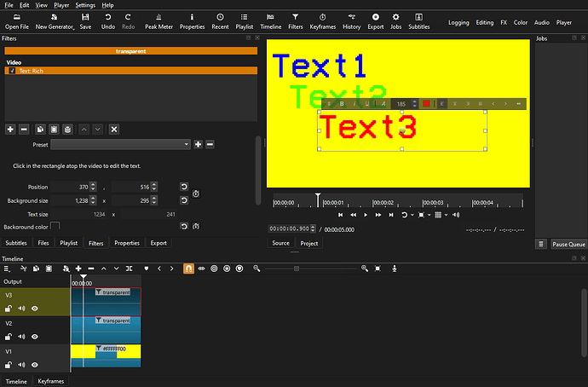Mute the V2 track audio
The height and width of the screenshot is (387, 588).
(x=21, y=336)
